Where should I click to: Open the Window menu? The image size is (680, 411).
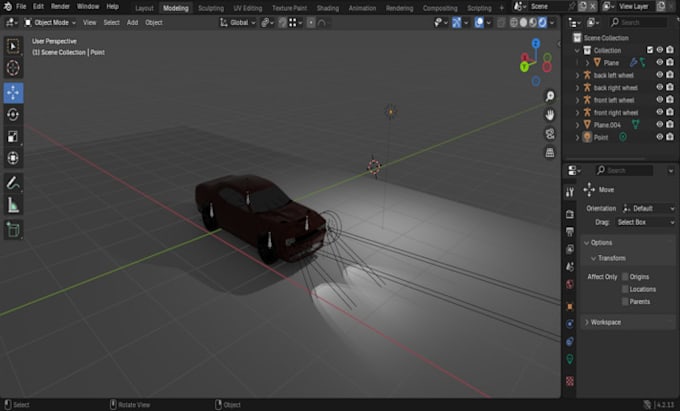pos(88,7)
